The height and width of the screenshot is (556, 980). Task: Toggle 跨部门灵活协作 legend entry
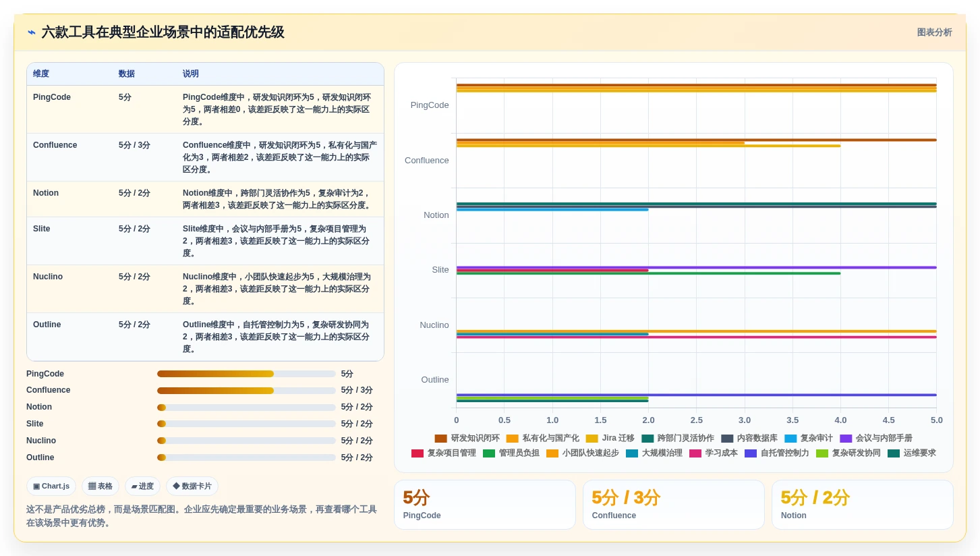point(678,438)
